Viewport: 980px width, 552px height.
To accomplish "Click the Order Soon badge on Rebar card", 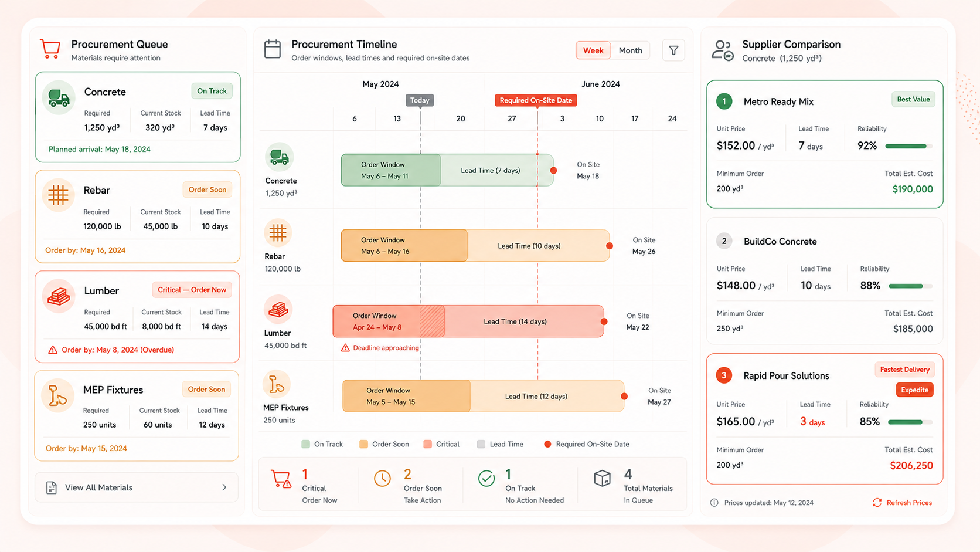I will tap(207, 190).
